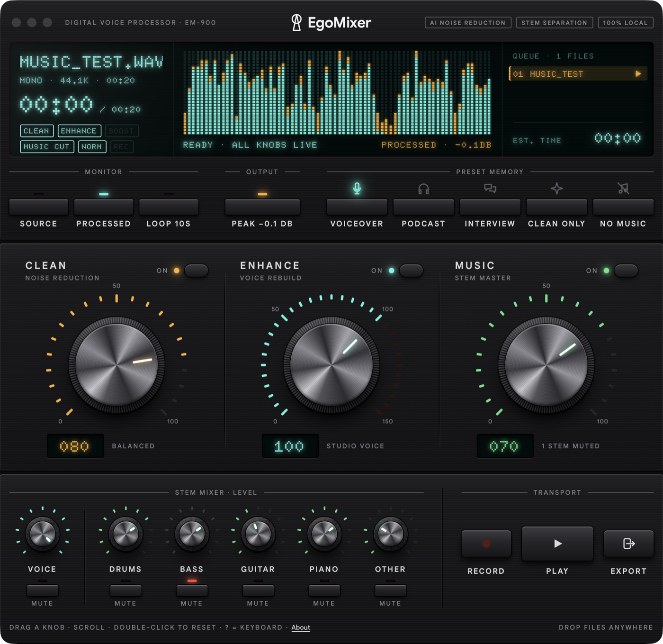Enable the Loop 10s monitor button
Image resolution: width=663 pixels, height=644 pixels.
click(169, 207)
